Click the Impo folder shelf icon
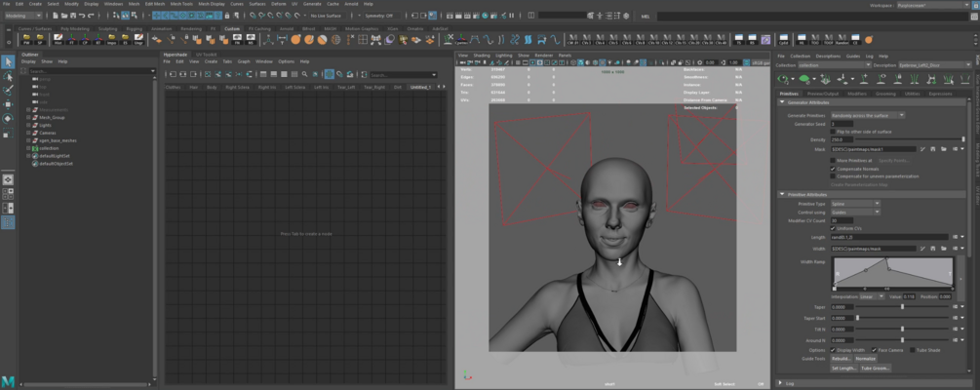Viewport: 980px width, 390px height. pyautogui.click(x=112, y=39)
